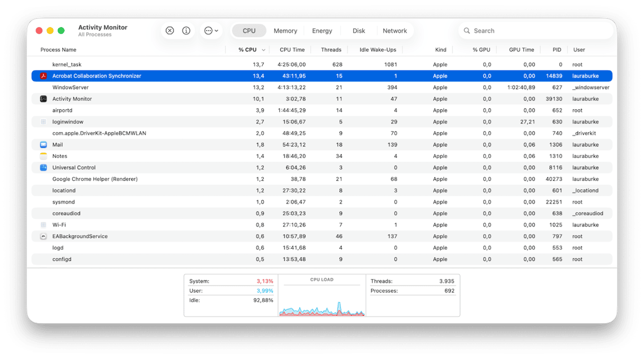Screen dimensions: 644x359
Task: Click the EABackgroundService icon
Action: pyautogui.click(x=43, y=237)
